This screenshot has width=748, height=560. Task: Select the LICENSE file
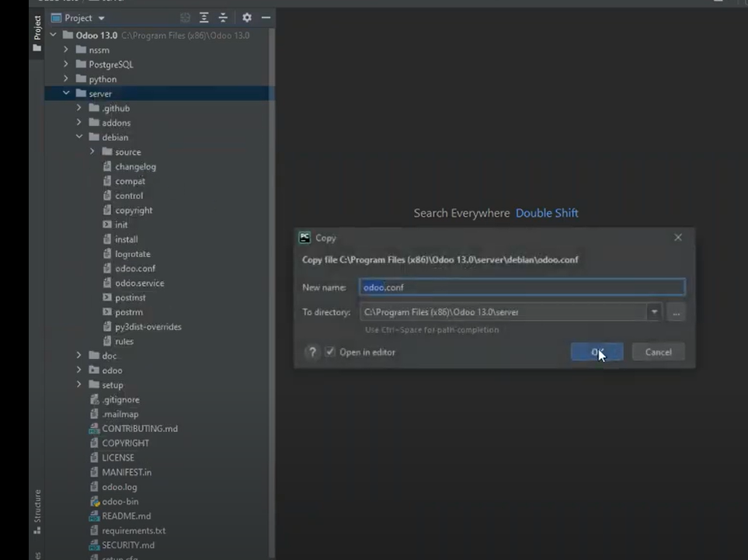click(118, 457)
